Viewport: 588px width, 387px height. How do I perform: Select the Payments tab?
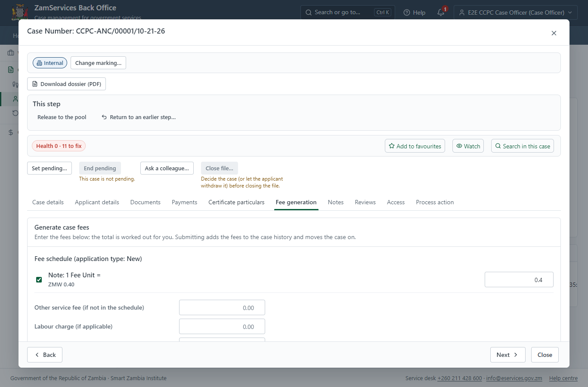point(184,202)
